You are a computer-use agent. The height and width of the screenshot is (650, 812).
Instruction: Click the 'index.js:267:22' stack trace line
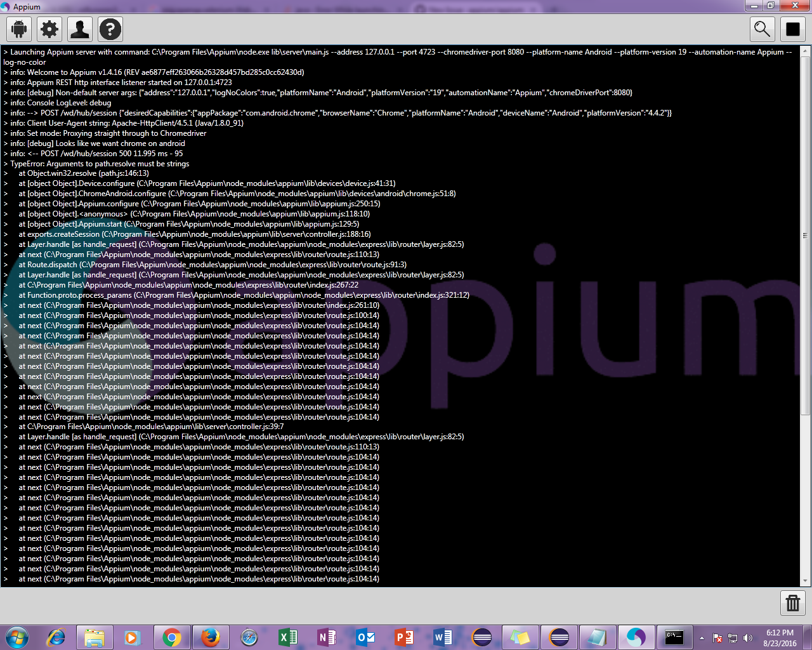click(181, 285)
